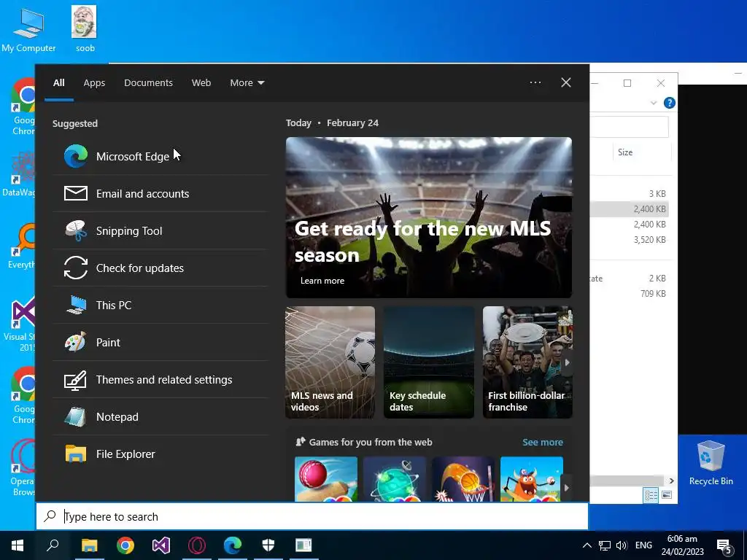Click the Explorer search box
Screen dimensions: 747x560
tap(629, 127)
